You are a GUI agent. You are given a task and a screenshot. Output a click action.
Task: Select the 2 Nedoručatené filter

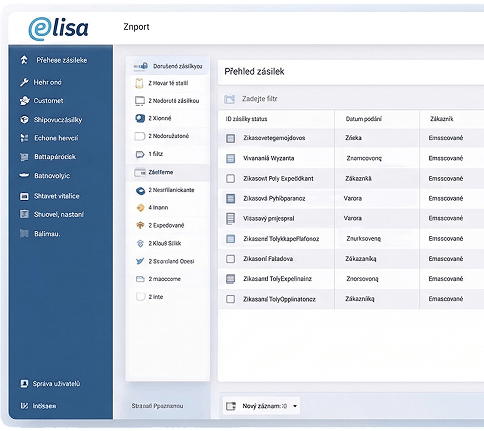[168, 136]
